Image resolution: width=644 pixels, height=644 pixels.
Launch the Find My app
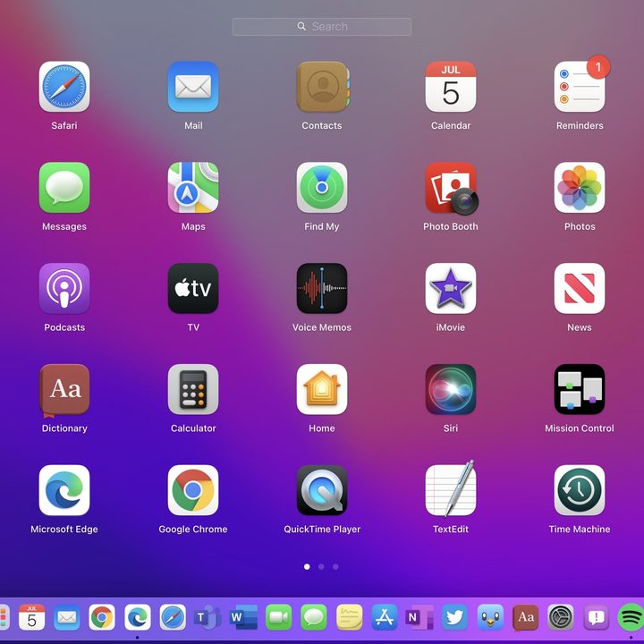(x=322, y=188)
